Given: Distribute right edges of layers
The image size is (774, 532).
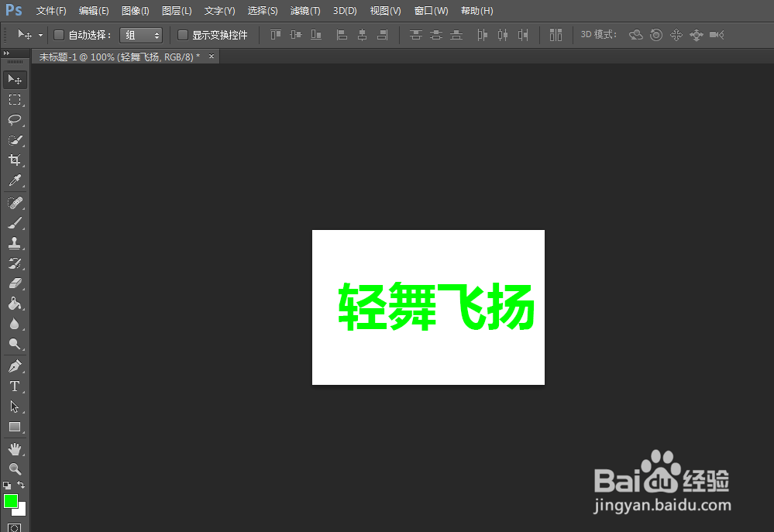Looking at the screenshot, I should (523, 35).
